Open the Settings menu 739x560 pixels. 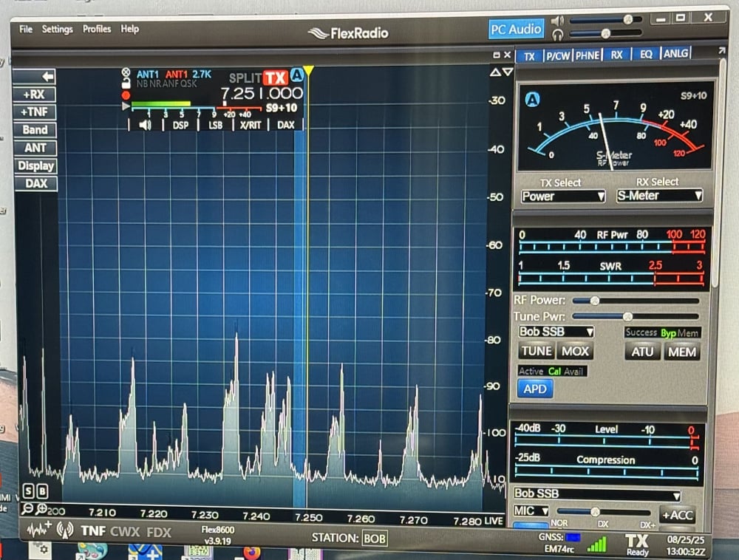(x=57, y=30)
